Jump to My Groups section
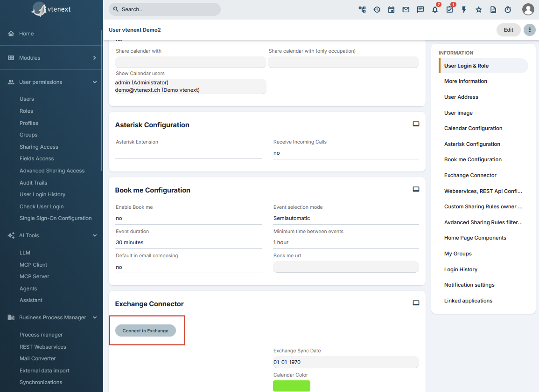 click(x=458, y=254)
